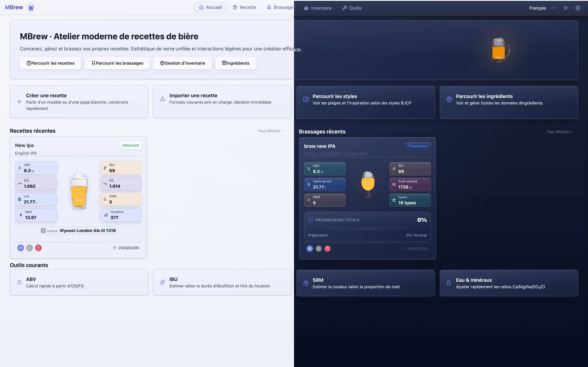
Task: Click Parcourir les recettes button
Action: coord(50,63)
